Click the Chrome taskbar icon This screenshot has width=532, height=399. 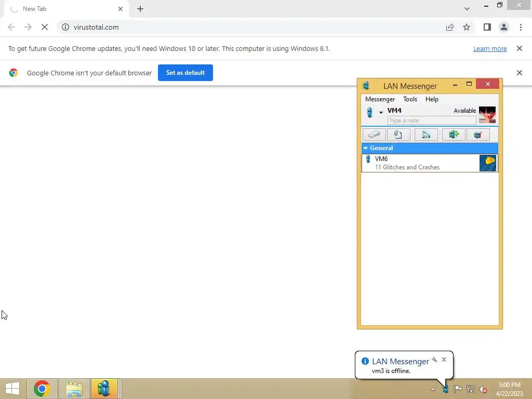coord(42,389)
